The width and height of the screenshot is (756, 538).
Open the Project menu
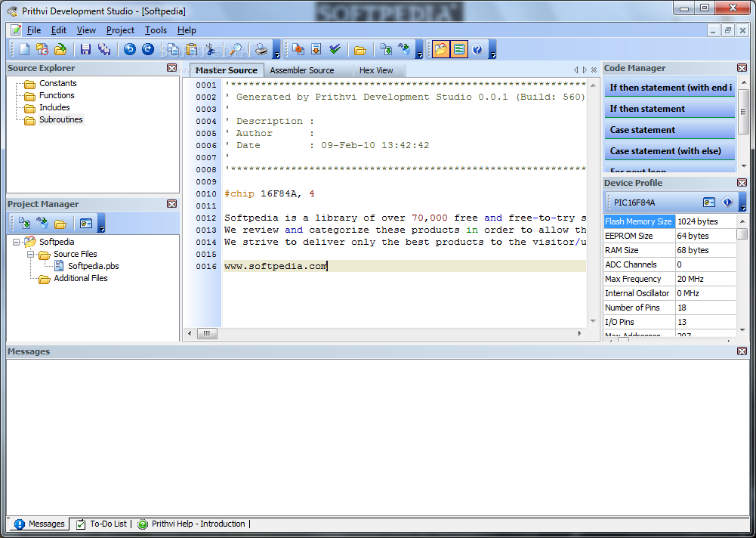pos(120,30)
